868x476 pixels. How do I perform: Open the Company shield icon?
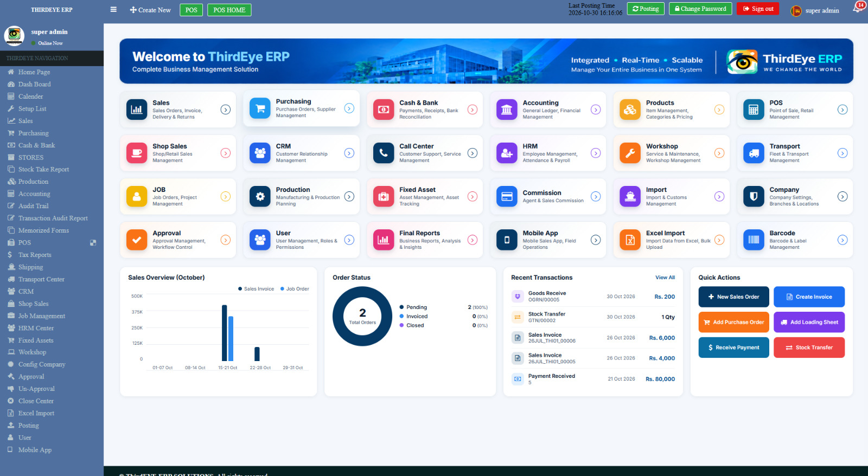coord(754,196)
